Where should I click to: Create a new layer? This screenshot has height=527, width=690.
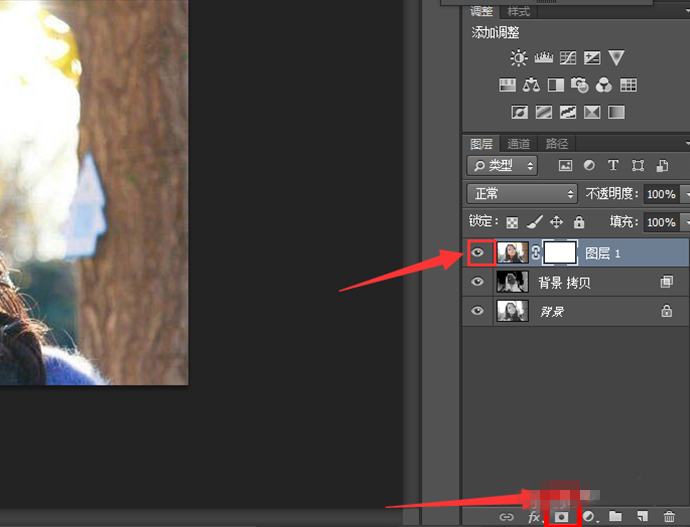[x=642, y=516]
